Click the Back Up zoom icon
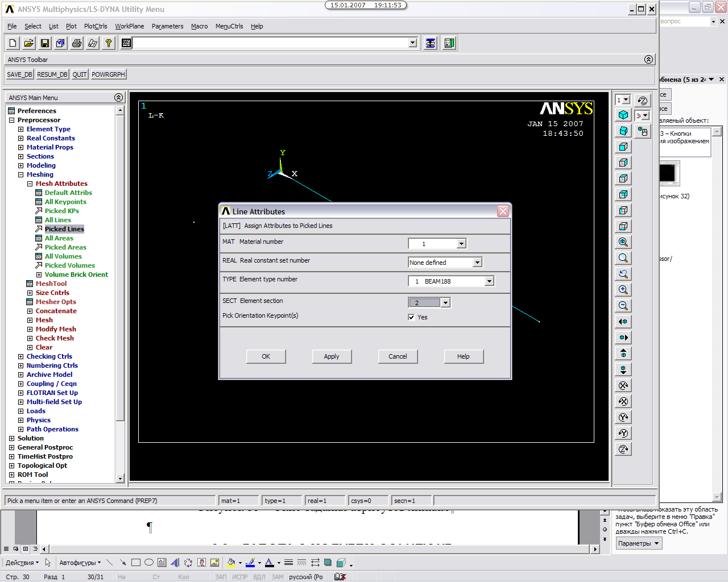This screenshot has height=582, width=728. pyautogui.click(x=623, y=274)
